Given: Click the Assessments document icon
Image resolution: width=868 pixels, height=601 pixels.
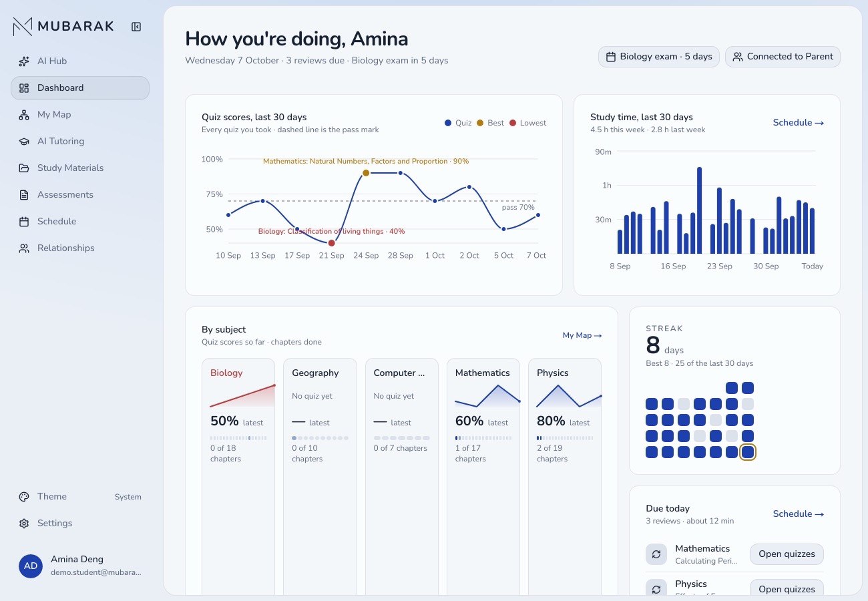Looking at the screenshot, I should (24, 194).
